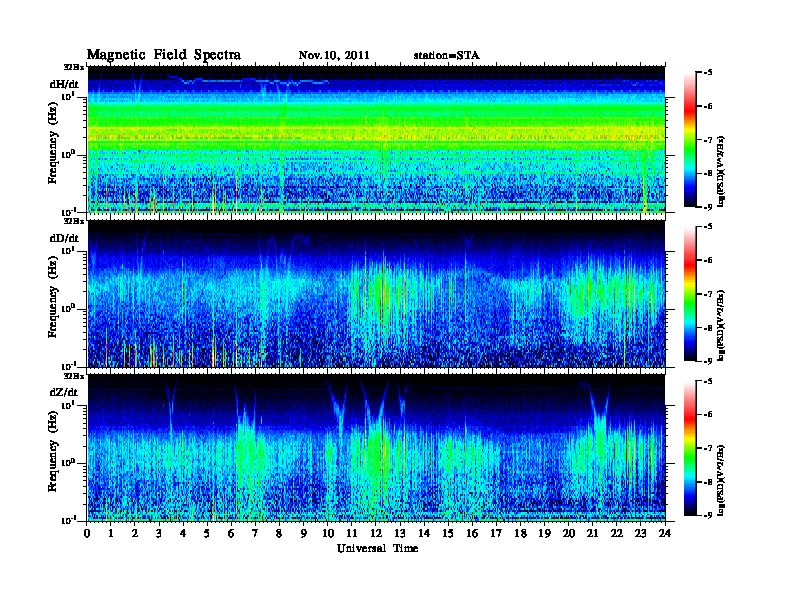Click the "-9" tick on dH/dt colorbar
Screen dimensions: 792x612
click(707, 207)
